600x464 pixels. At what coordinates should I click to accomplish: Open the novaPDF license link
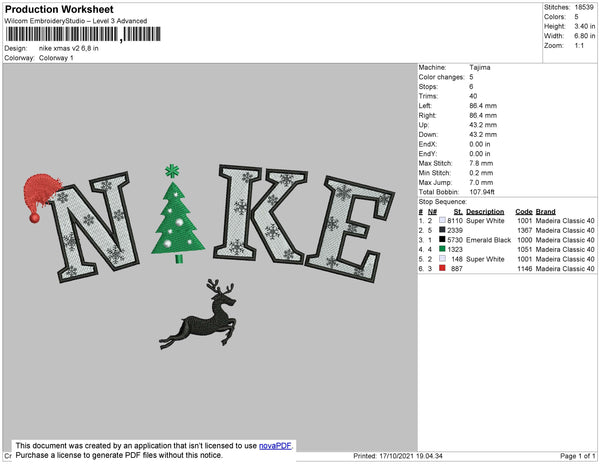click(275, 446)
